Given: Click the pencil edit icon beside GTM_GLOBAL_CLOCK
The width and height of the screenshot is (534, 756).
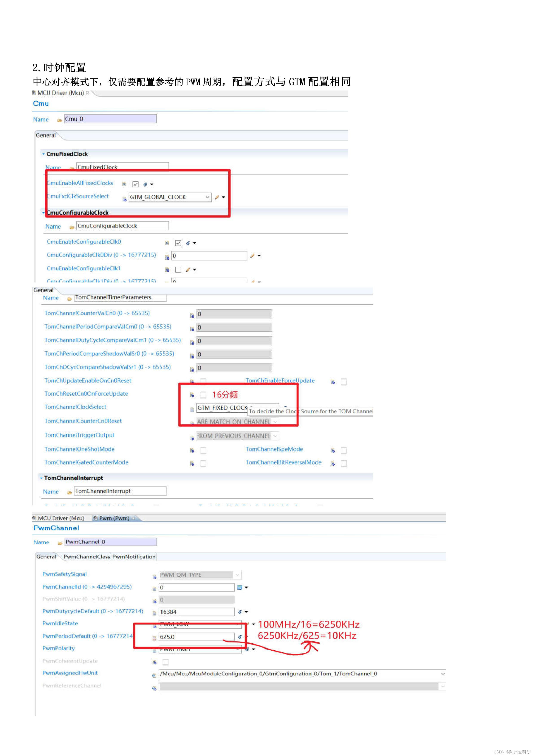Looking at the screenshot, I should [x=217, y=197].
